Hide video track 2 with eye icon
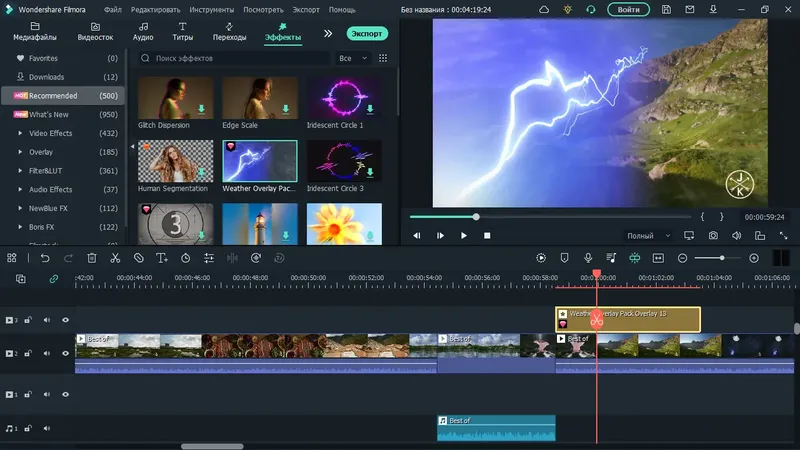Viewport: 800px width, 450px height. [x=65, y=353]
